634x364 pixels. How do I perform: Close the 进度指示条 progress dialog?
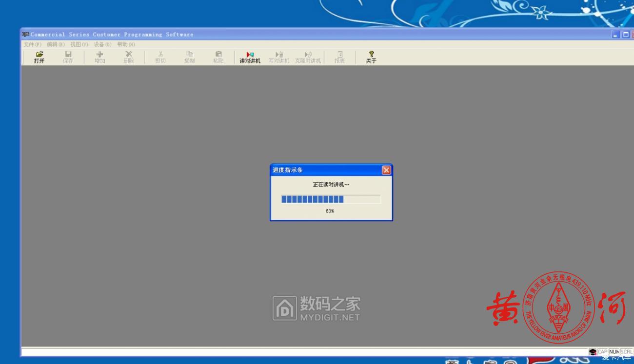pos(387,170)
